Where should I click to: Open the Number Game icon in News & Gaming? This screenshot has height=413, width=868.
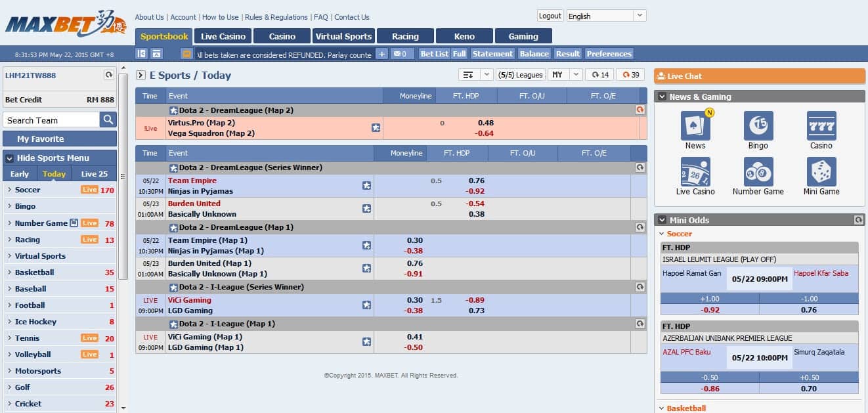pos(758,171)
